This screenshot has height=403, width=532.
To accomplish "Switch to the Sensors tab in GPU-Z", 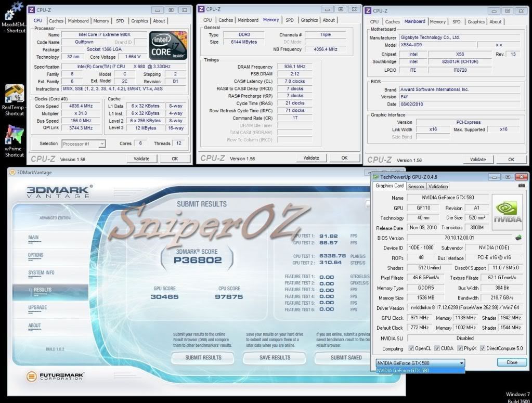I will click(x=416, y=186).
